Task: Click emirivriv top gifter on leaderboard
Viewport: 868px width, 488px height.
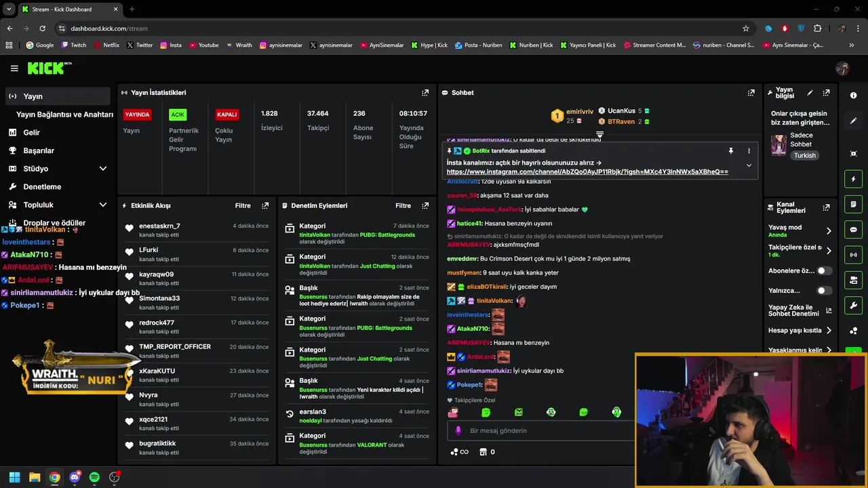Action: pyautogui.click(x=580, y=111)
